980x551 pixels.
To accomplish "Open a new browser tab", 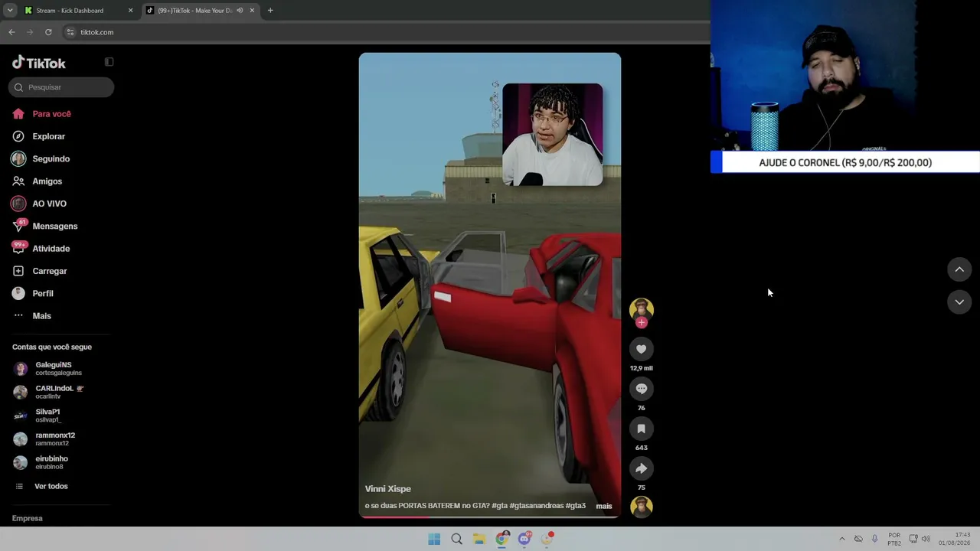I will [x=270, y=11].
